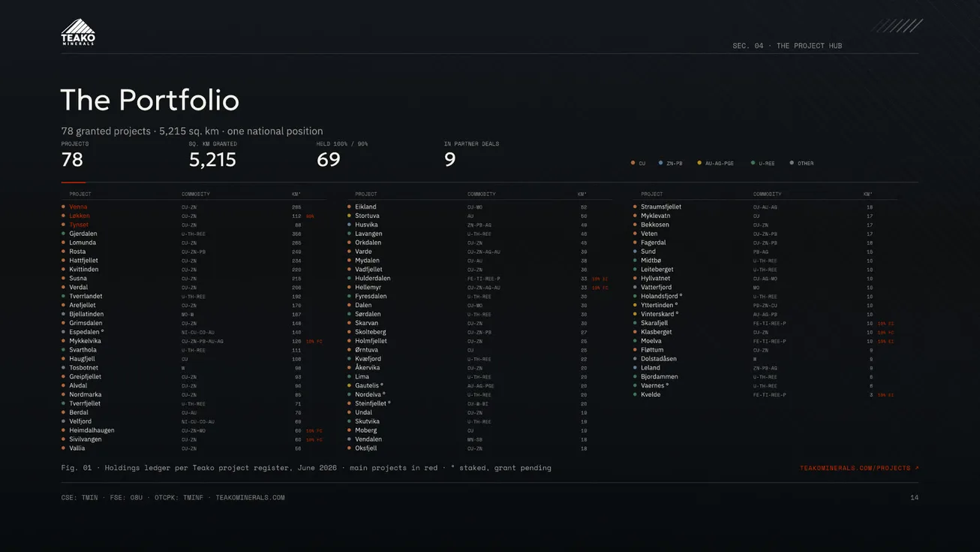Click the Hellemyr project name
The image size is (980, 552).
point(368,288)
